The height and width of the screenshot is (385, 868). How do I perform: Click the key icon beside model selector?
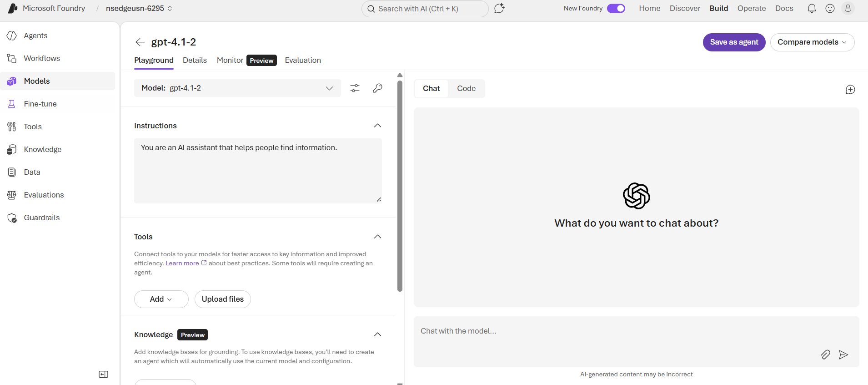377,88
